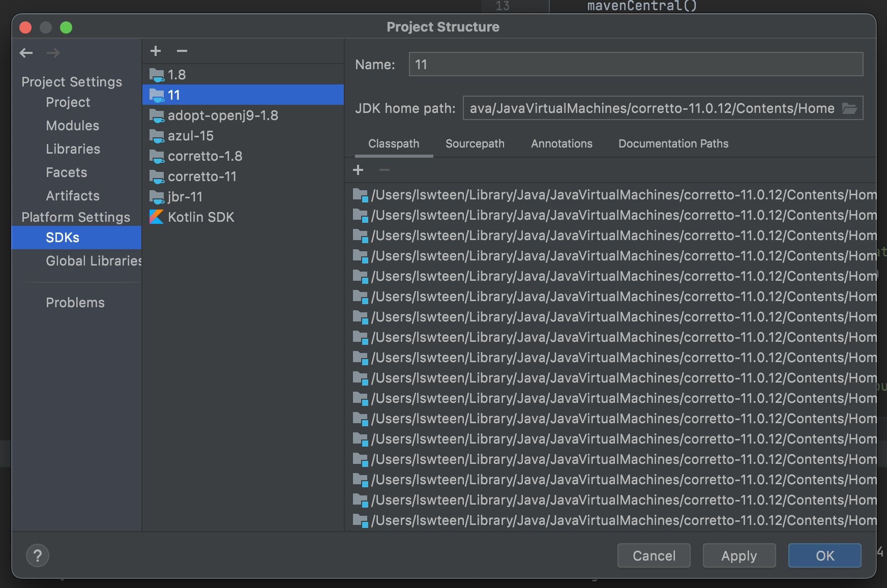
Task: Click the selected 11 SDK folder icon
Action: (x=157, y=96)
